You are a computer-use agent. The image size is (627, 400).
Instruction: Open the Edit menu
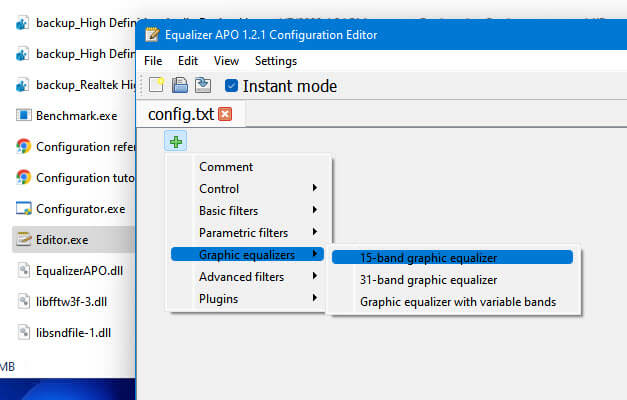coord(188,61)
